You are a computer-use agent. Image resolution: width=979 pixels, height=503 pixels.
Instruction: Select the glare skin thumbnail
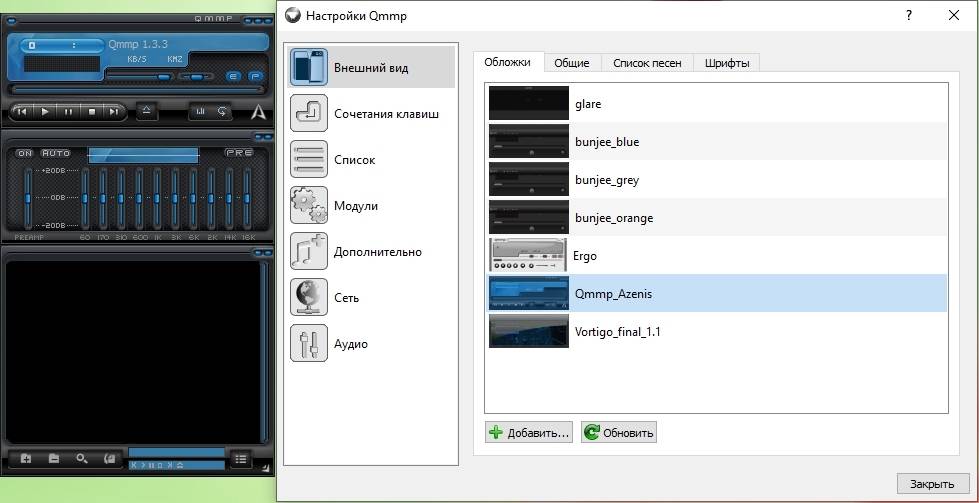(x=529, y=104)
